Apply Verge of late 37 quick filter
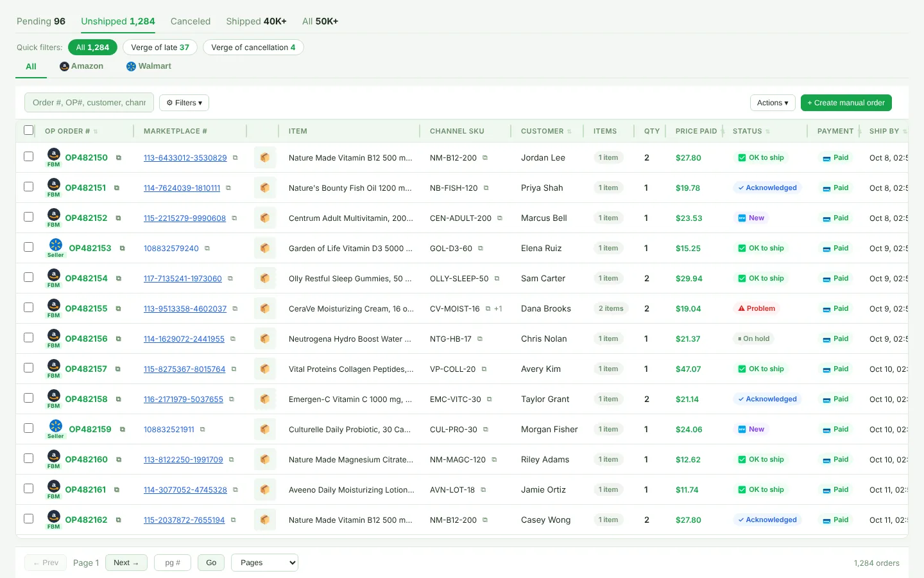Viewport: 924px width, 578px height. pos(160,48)
